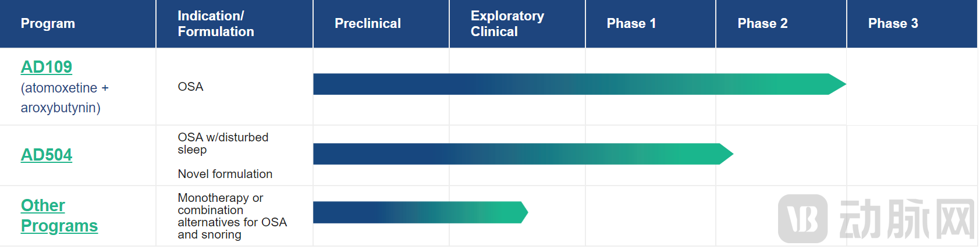Click the Novel formulation text for AD504

point(225,174)
